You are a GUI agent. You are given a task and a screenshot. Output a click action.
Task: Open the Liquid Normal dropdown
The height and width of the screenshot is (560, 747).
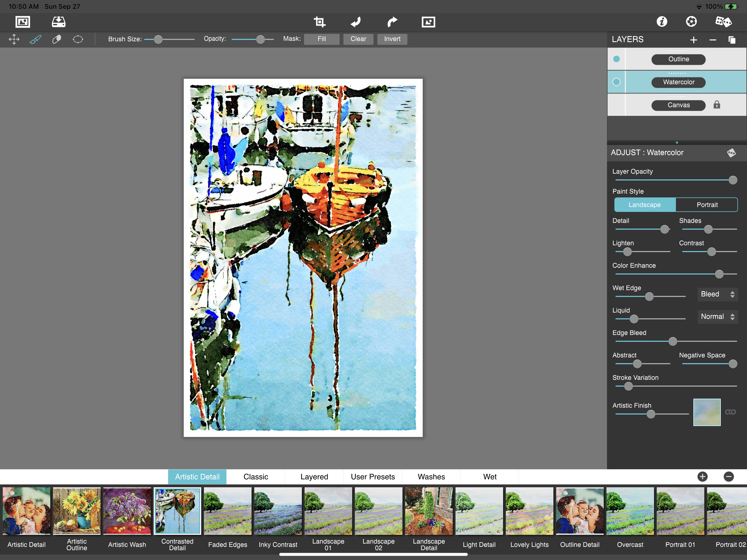pos(717,316)
